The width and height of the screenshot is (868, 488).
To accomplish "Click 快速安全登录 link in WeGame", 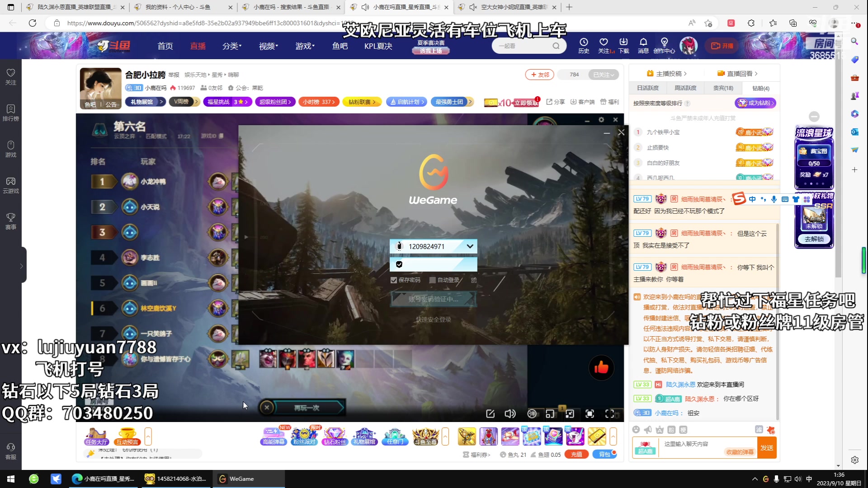I will coord(433,319).
